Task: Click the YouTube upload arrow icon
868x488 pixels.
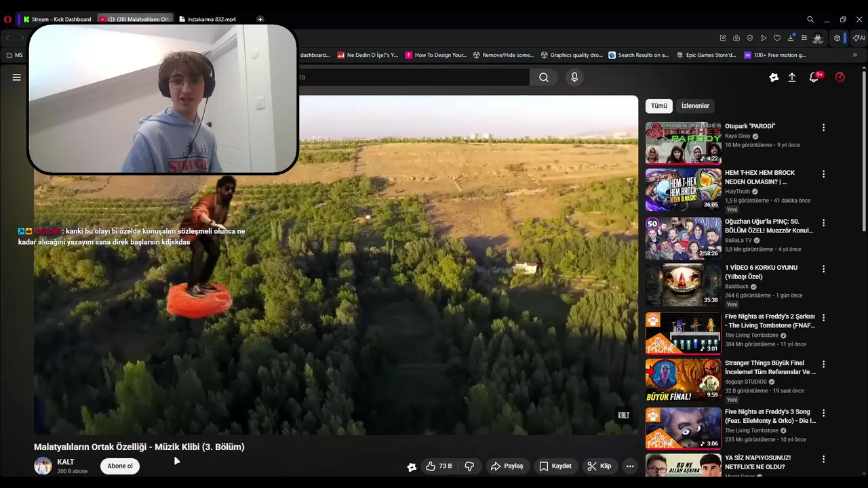Action: (792, 77)
